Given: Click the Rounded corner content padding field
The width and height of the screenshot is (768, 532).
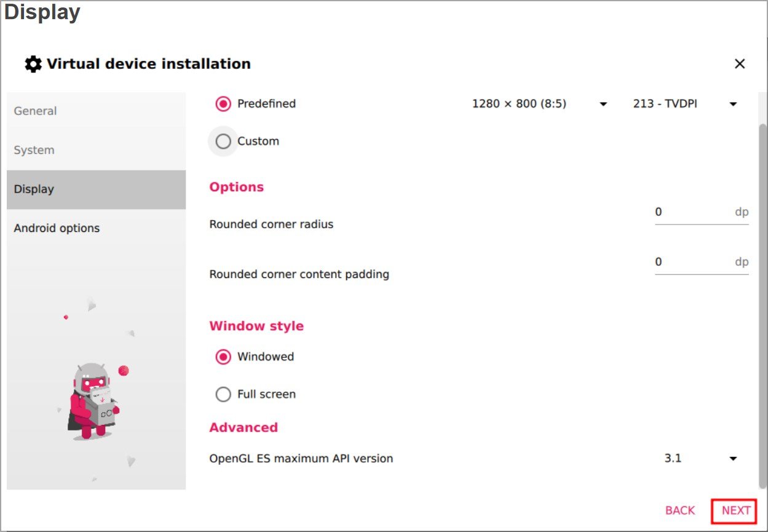Looking at the screenshot, I should [x=702, y=263].
